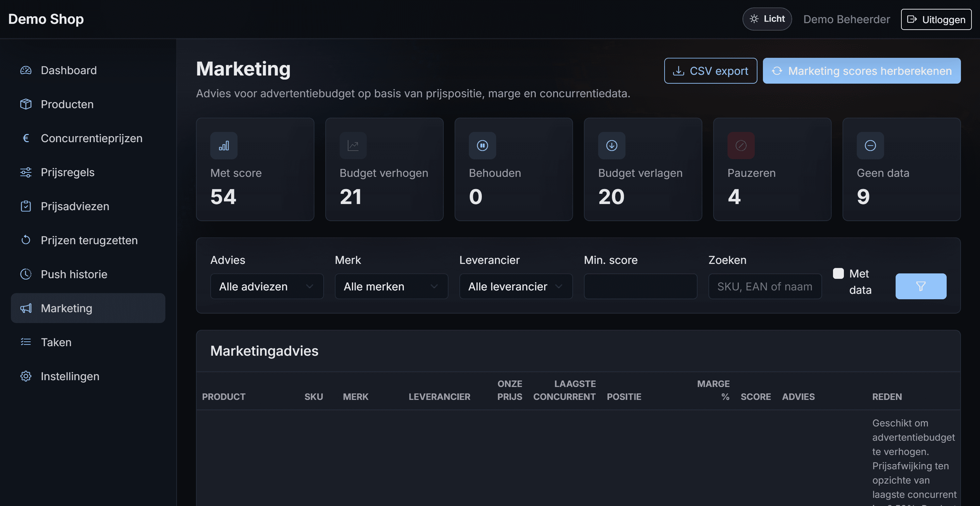The height and width of the screenshot is (506, 980).
Task: Click the SCORE column header
Action: click(755, 397)
